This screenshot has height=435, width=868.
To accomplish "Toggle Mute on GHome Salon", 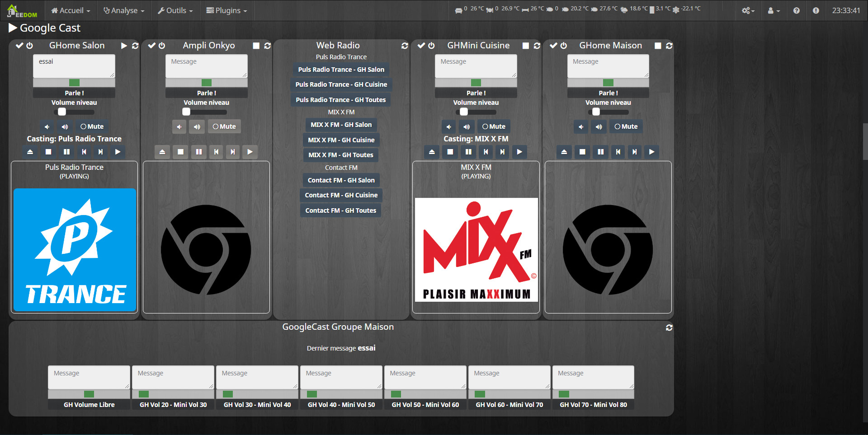I will (92, 126).
